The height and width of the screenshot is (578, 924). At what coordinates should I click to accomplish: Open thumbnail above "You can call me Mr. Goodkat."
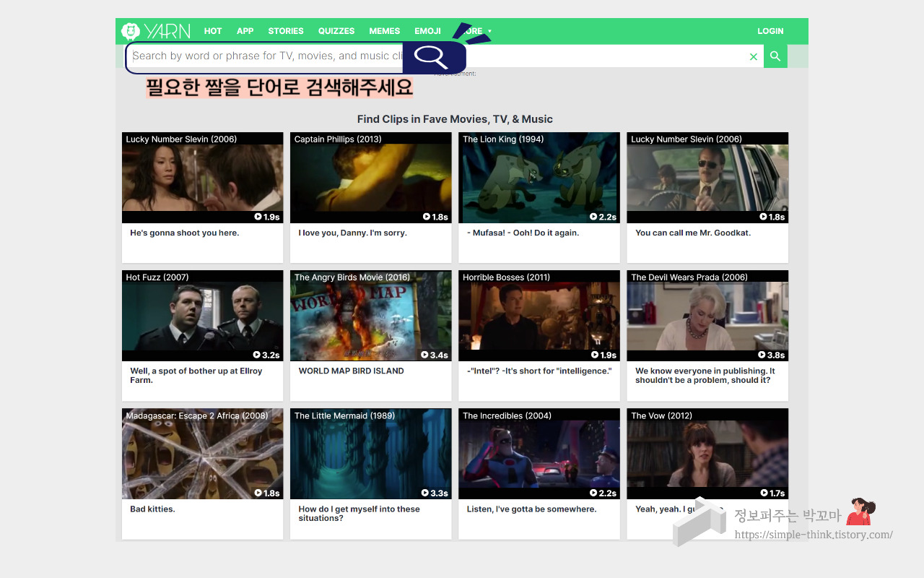pos(707,178)
